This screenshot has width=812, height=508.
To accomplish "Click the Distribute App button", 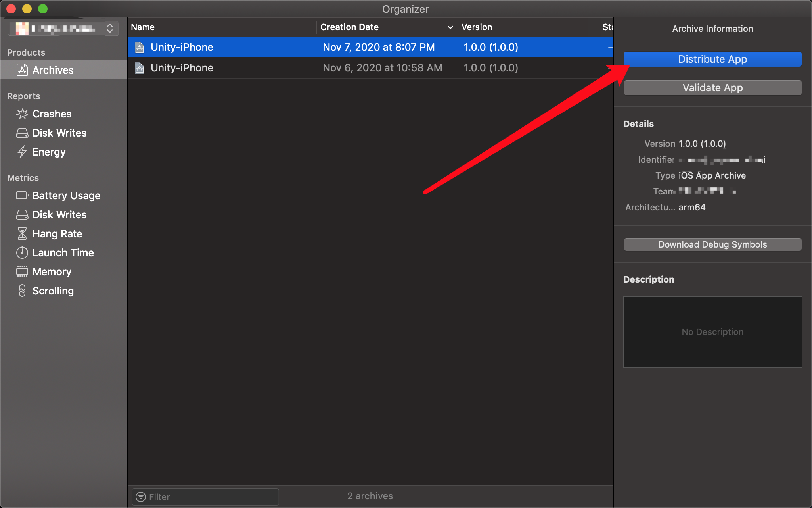I will click(x=712, y=59).
